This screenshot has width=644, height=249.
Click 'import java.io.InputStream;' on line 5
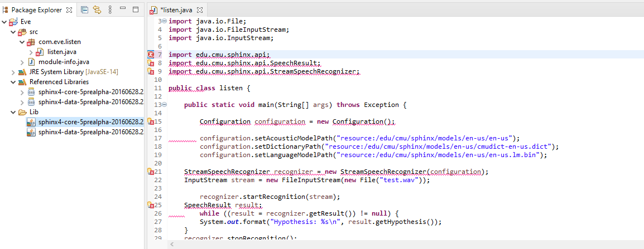click(221, 38)
